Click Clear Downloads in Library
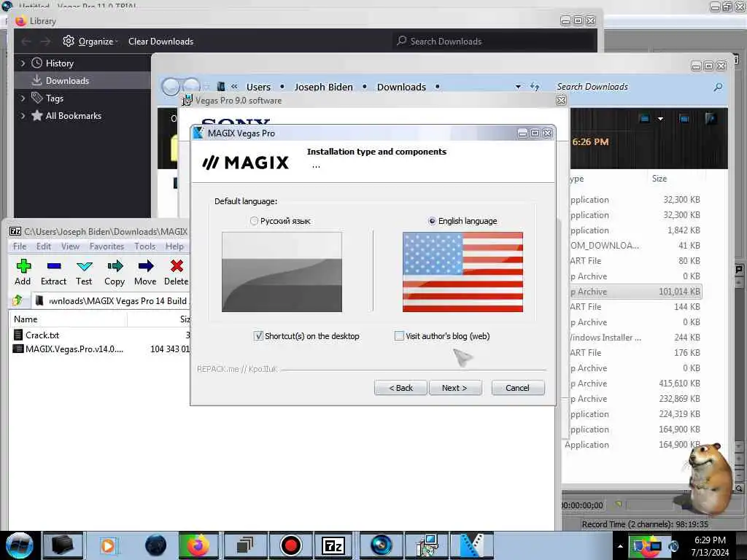This screenshot has height=560, width=747. [x=160, y=42]
